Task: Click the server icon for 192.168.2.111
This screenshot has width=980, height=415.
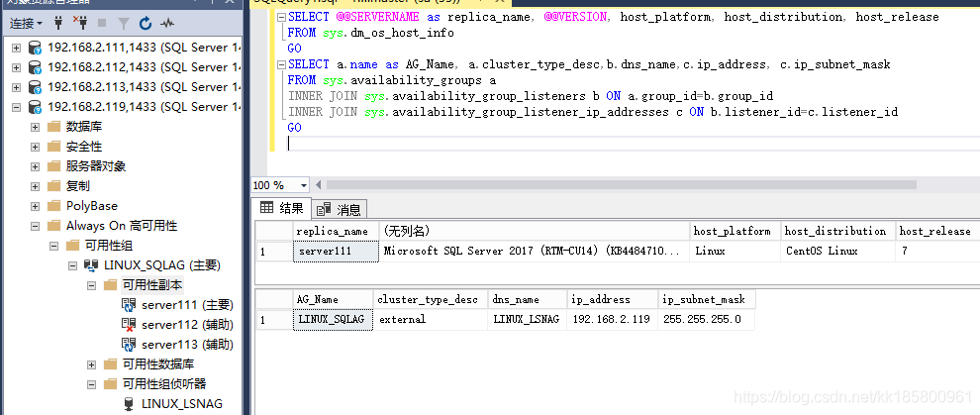Action: pos(35,48)
